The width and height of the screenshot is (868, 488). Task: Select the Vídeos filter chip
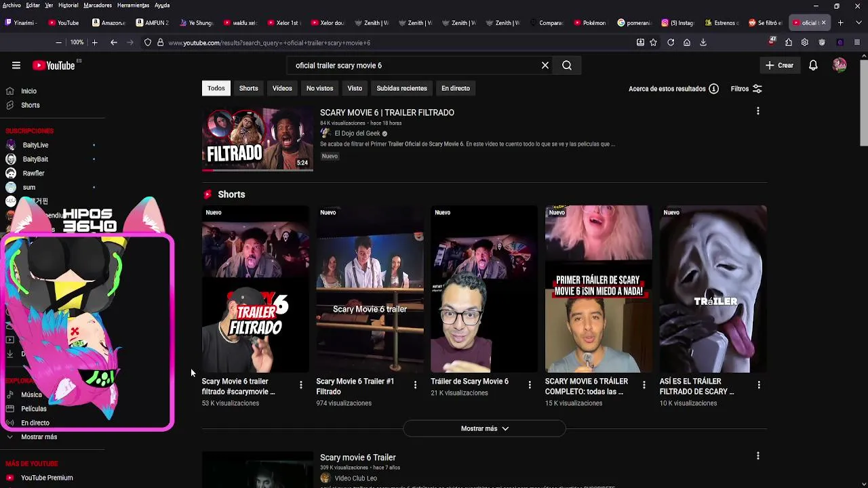(282, 88)
